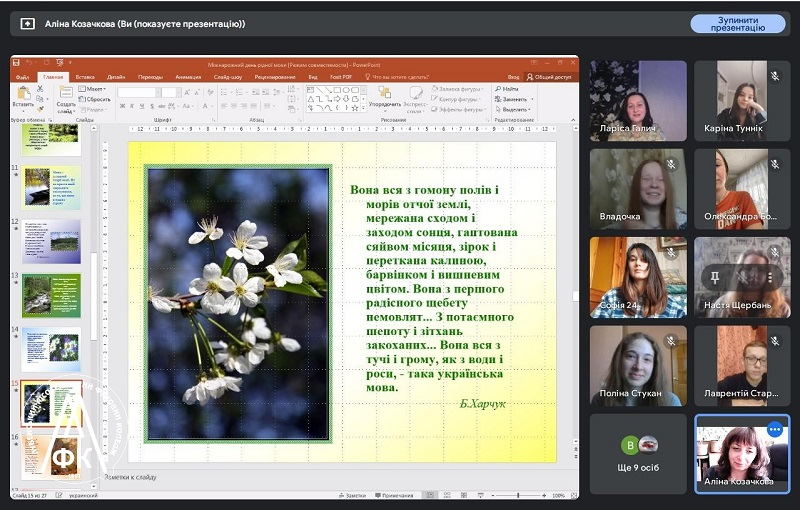Viewport: 800px width, 510px height.
Task: Pin Настя Щербань video tile
Action: click(x=714, y=277)
